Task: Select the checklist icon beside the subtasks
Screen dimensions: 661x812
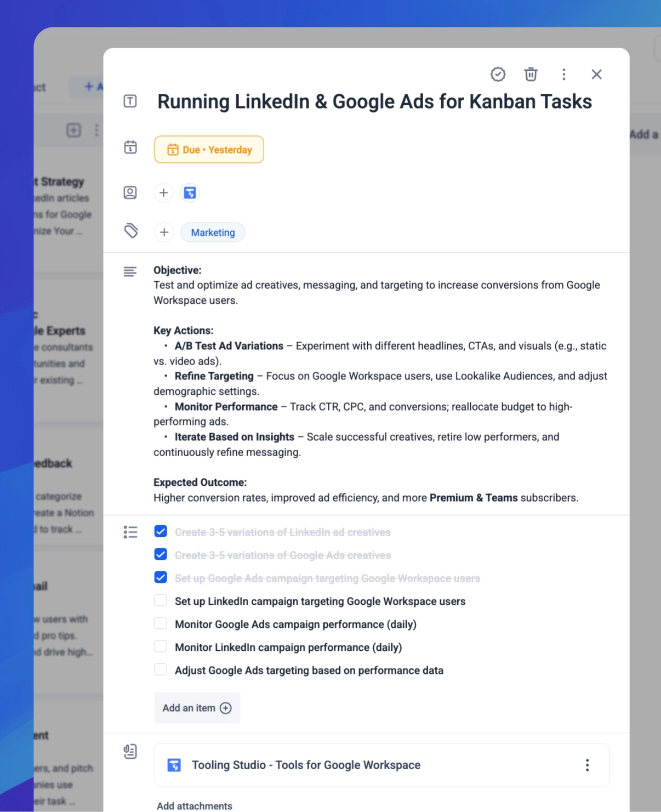Action: click(130, 531)
